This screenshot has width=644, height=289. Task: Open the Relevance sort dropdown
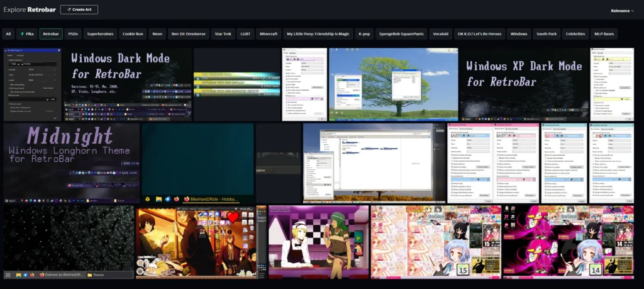pyautogui.click(x=622, y=11)
